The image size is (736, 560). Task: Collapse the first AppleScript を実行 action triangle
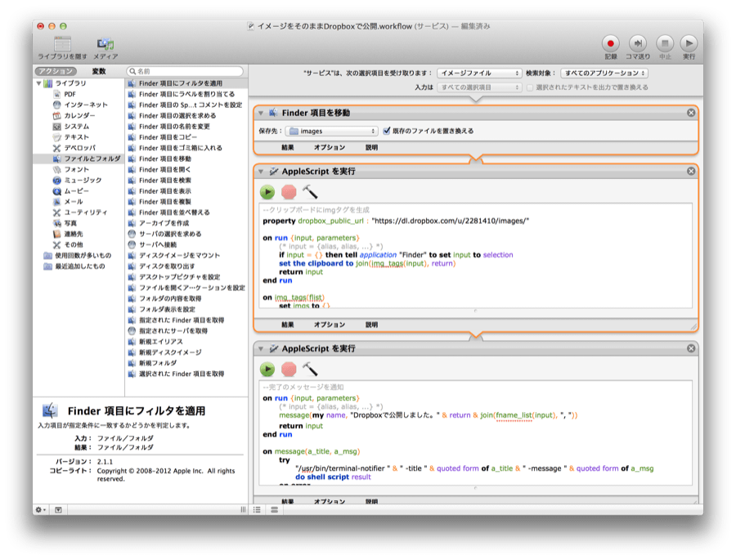click(261, 172)
